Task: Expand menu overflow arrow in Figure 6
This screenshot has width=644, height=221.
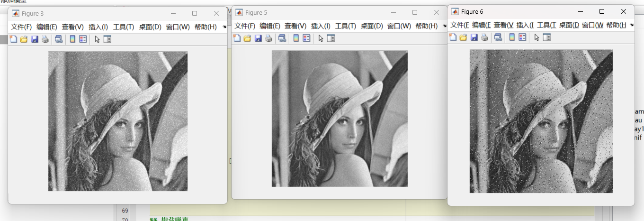Action: point(631,25)
